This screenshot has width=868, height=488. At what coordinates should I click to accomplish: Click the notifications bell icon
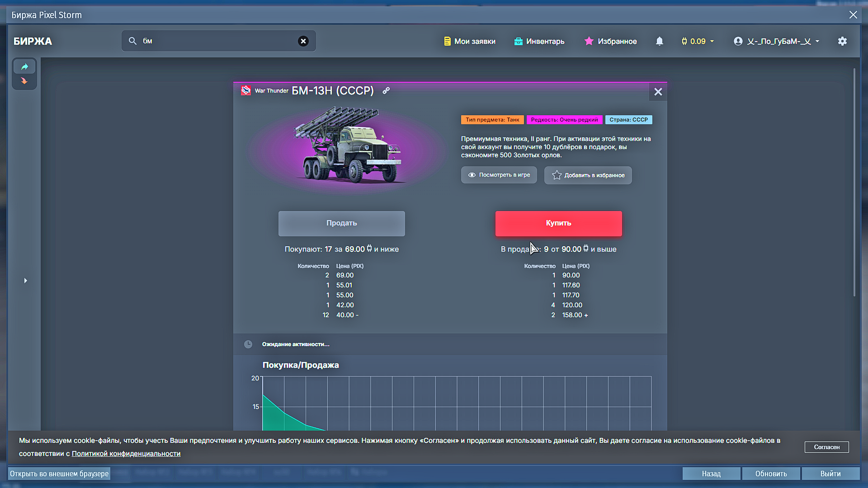click(659, 41)
